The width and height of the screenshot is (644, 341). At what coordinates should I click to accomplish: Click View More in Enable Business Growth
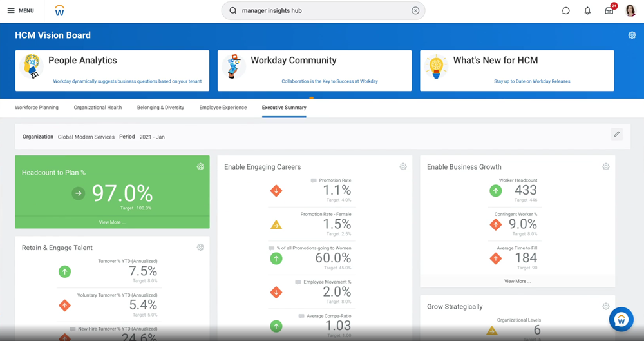pyautogui.click(x=518, y=281)
